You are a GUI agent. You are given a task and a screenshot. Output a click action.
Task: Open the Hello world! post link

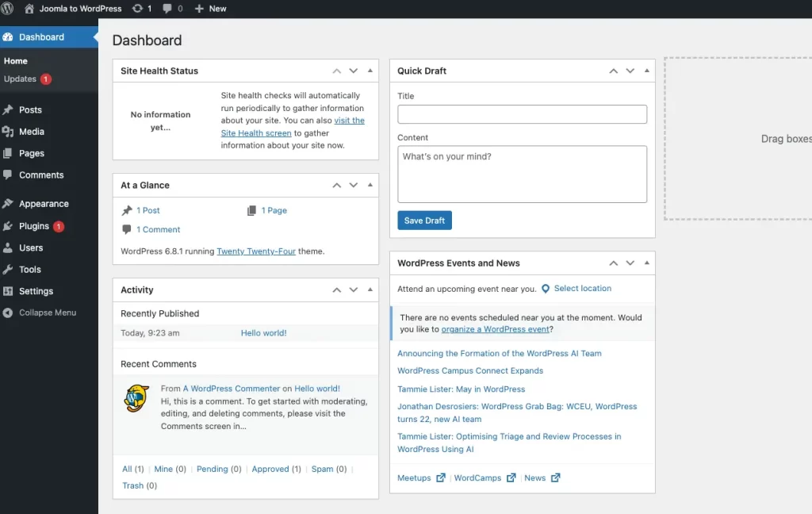(x=262, y=333)
